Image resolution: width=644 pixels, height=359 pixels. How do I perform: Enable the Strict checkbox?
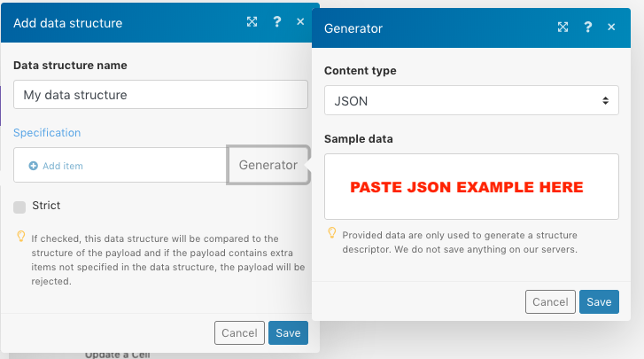coord(19,207)
